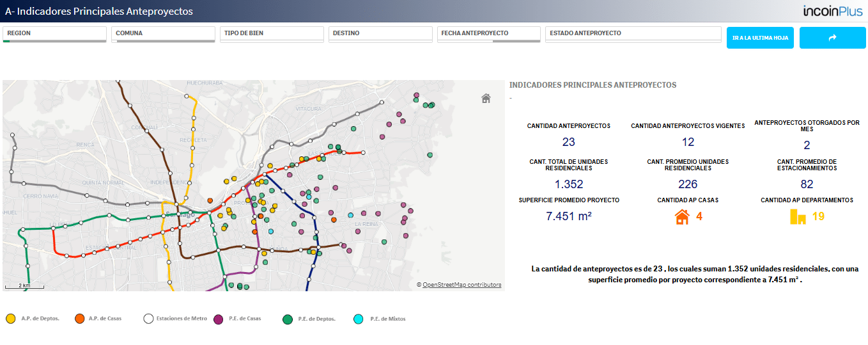The width and height of the screenshot is (868, 345).
Task: Click the incoinPlus logo
Action: point(833,11)
